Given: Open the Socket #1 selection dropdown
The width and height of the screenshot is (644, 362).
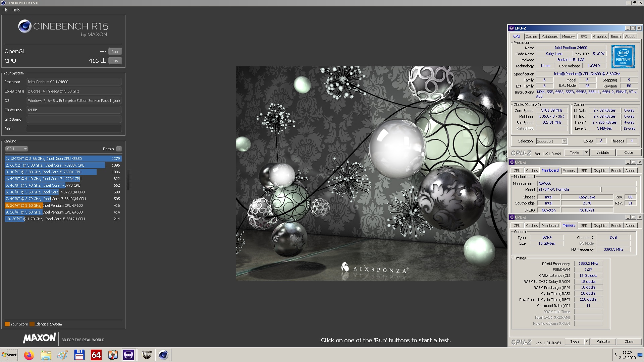Looking at the screenshot, I should [551, 141].
